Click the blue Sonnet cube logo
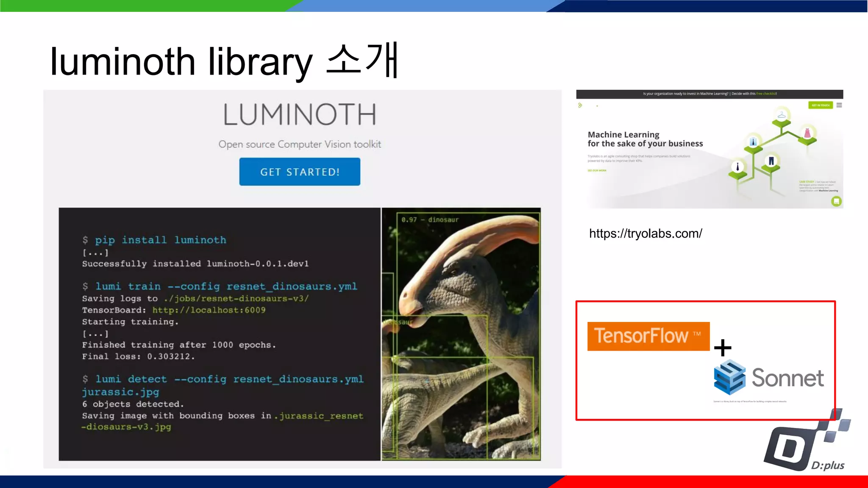The height and width of the screenshot is (488, 868). tap(729, 377)
